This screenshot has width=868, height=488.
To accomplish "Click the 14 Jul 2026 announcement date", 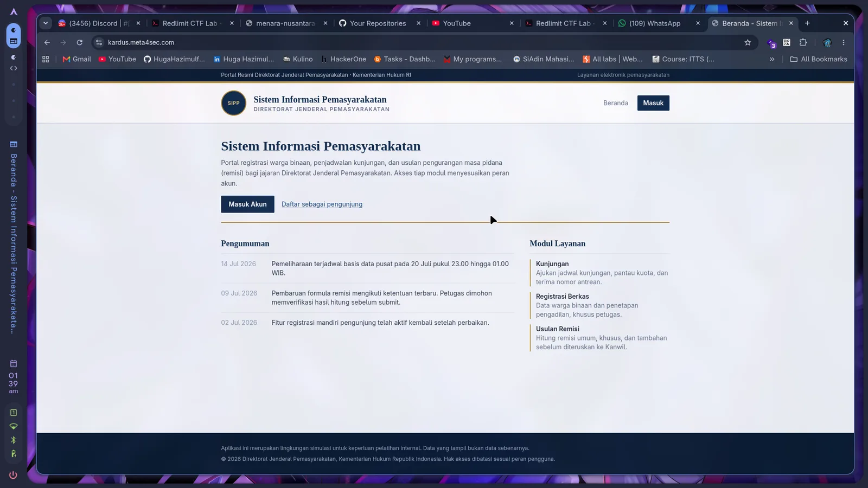I will [238, 264].
